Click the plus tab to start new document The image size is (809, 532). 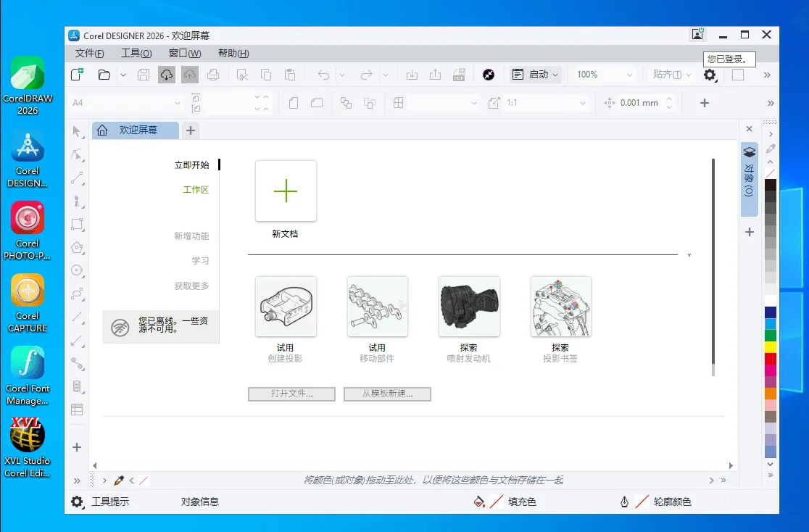pos(191,130)
